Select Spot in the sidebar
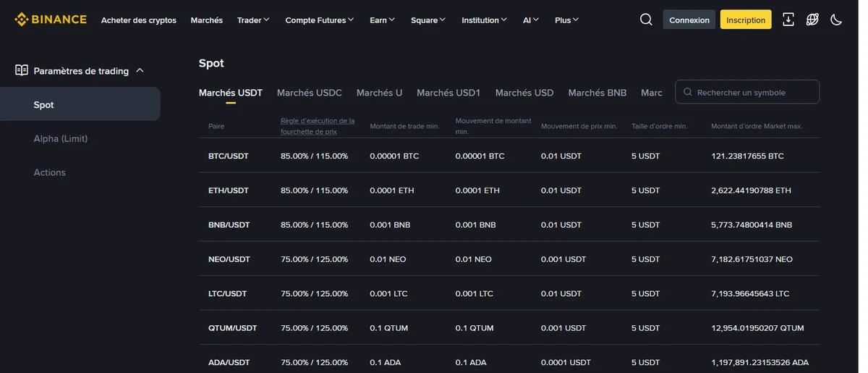Image resolution: width=868 pixels, height=373 pixels. (80, 104)
